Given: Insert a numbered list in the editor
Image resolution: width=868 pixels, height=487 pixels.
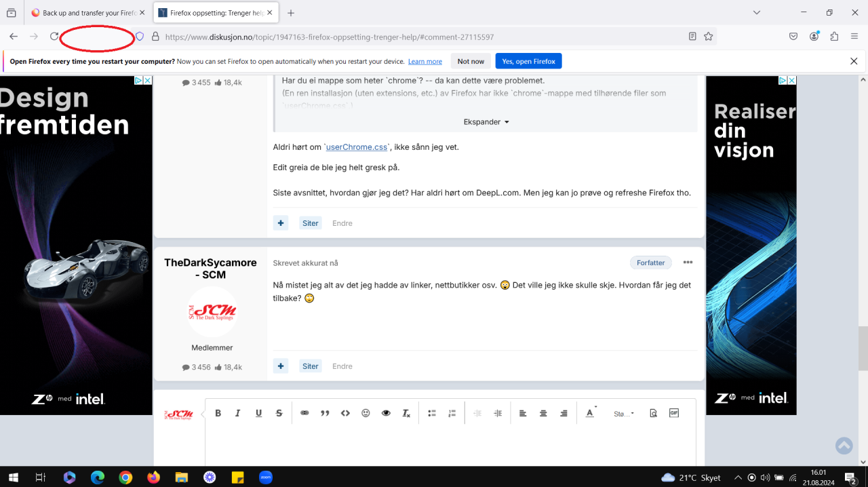Looking at the screenshot, I should coord(452,413).
